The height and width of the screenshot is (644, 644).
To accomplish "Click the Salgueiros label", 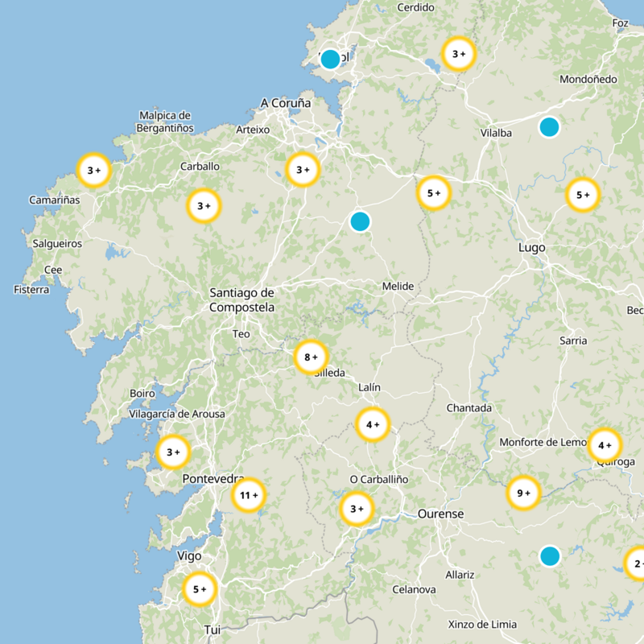I will tap(57, 244).
